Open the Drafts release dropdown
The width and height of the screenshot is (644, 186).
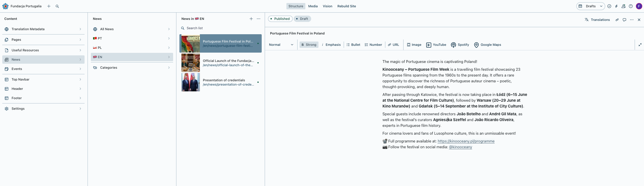[591, 6]
